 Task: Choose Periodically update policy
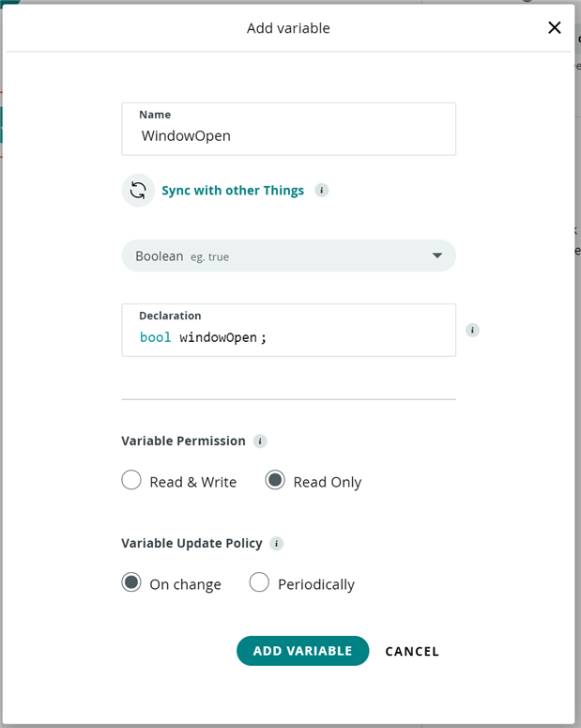click(259, 582)
